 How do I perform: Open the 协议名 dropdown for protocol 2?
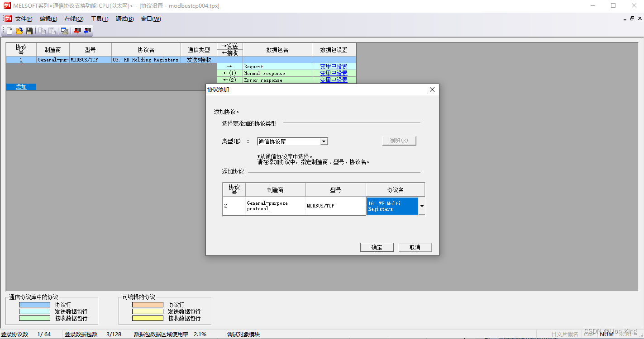[x=421, y=206]
